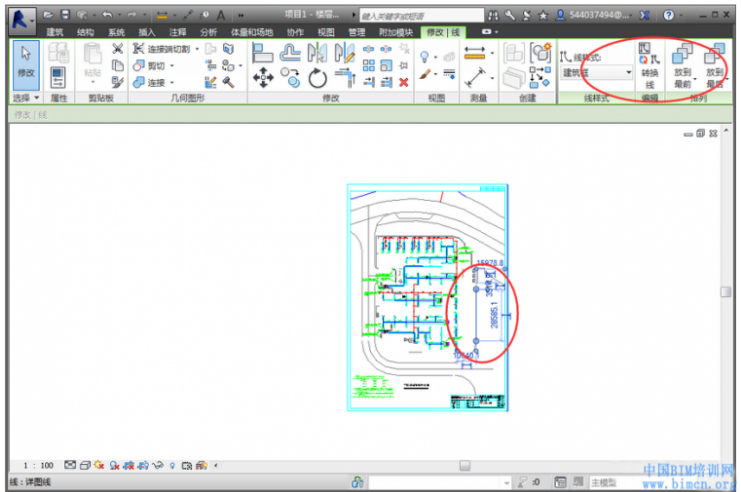The height and width of the screenshot is (492, 741).
Task: Click the Save icon in quick access toolbar
Action: [65, 15]
